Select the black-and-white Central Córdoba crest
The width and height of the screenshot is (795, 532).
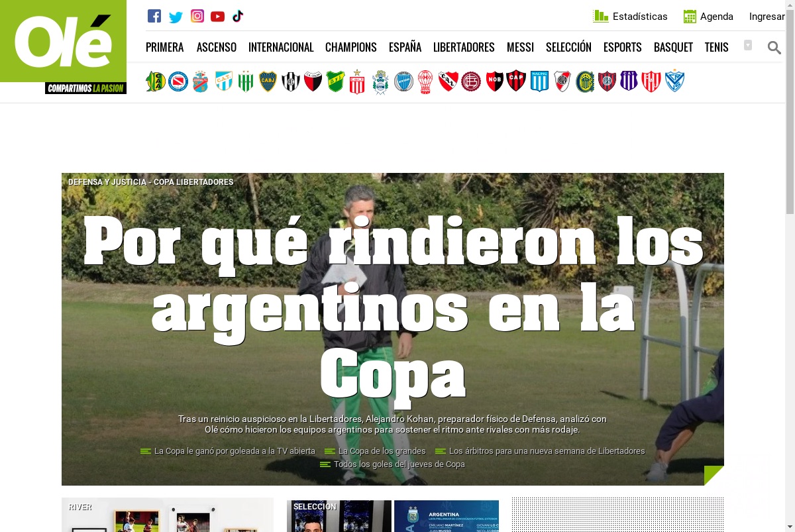point(291,81)
